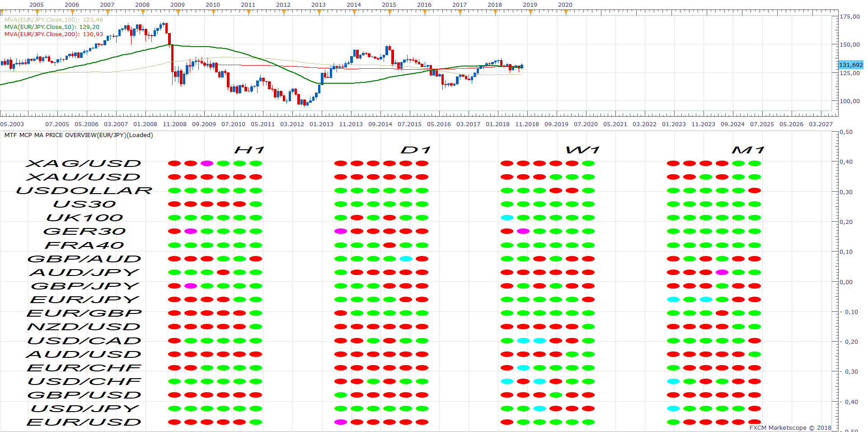Click the FXCM Marketscope © 2018 text
Image resolution: width=868 pixels, height=432 pixels.
[x=790, y=428]
